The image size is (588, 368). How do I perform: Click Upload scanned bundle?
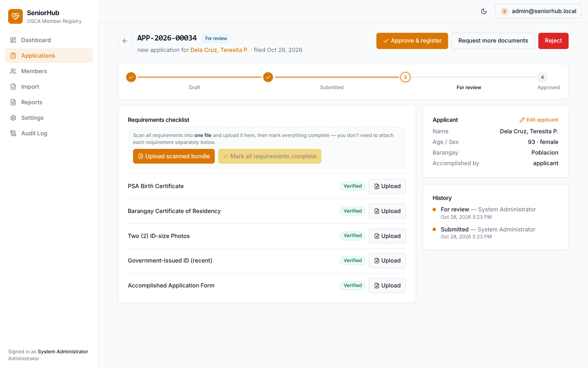tap(174, 156)
